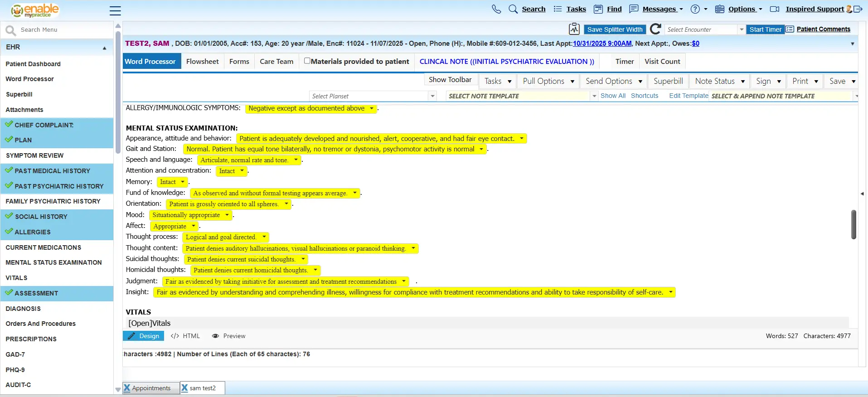Screen dimensions: 868x397
Task: Switch to Preview mode
Action: (x=229, y=336)
